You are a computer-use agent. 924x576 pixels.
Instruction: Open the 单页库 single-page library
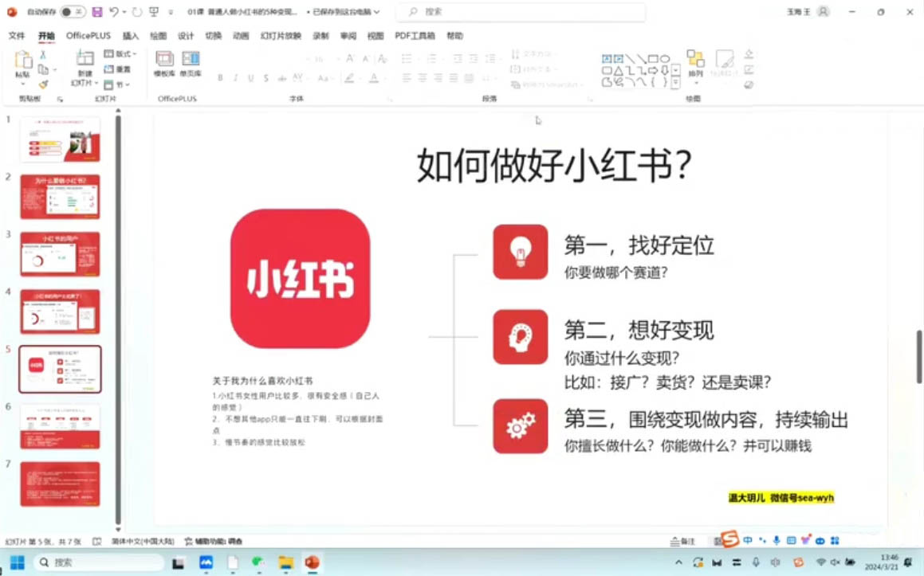click(191, 65)
